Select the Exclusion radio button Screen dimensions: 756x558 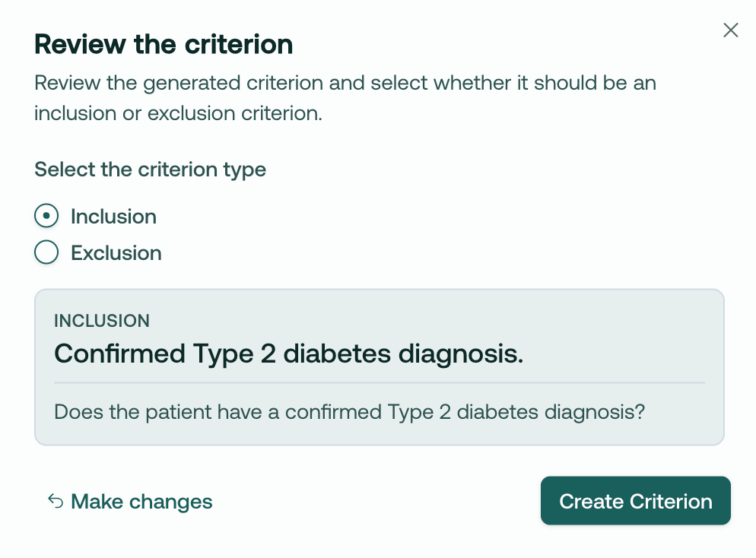point(46,252)
